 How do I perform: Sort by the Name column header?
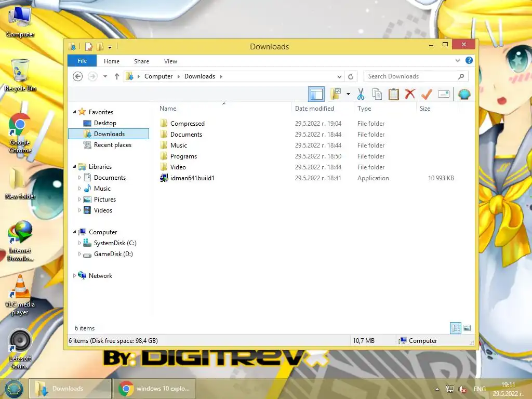coord(223,108)
